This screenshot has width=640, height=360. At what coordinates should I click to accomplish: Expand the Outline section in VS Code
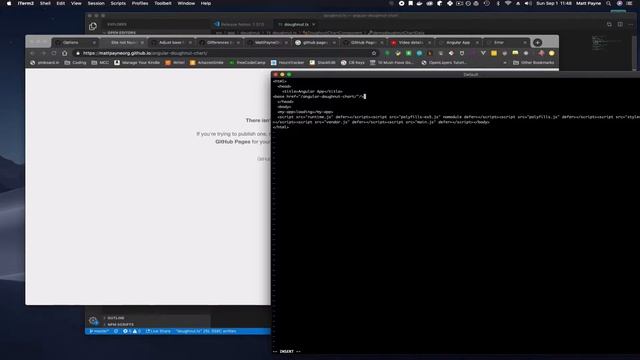[x=116, y=318]
